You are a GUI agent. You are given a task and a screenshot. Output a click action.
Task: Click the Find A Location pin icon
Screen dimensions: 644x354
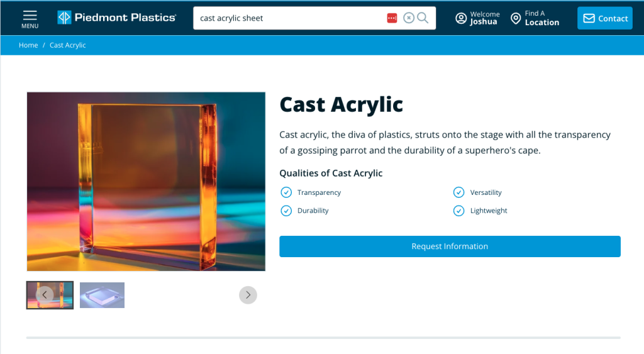tap(516, 18)
